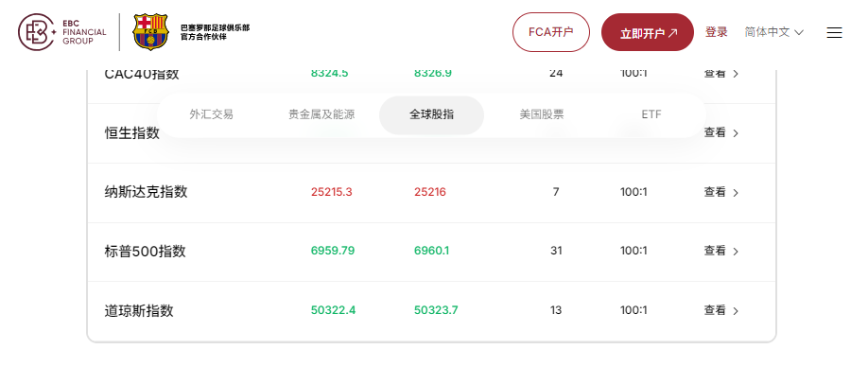Click the 8324.5 price value
The image size is (868, 384).
pos(329,74)
